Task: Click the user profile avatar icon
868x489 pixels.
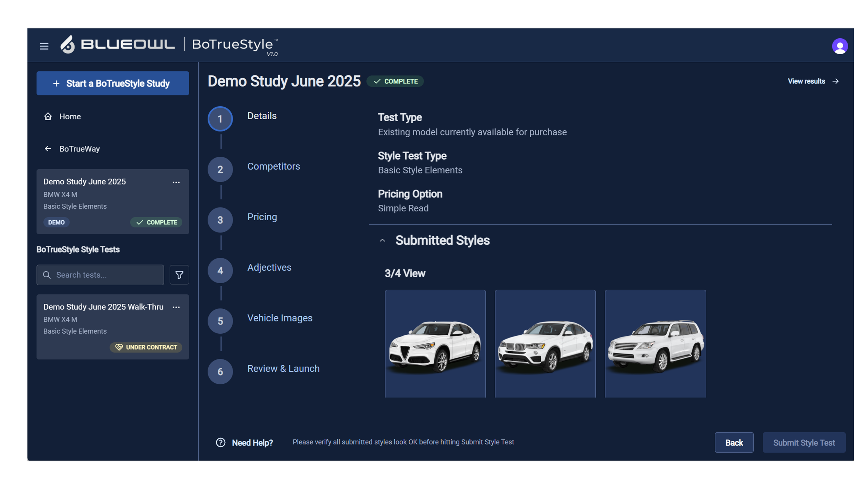Action: pyautogui.click(x=840, y=46)
